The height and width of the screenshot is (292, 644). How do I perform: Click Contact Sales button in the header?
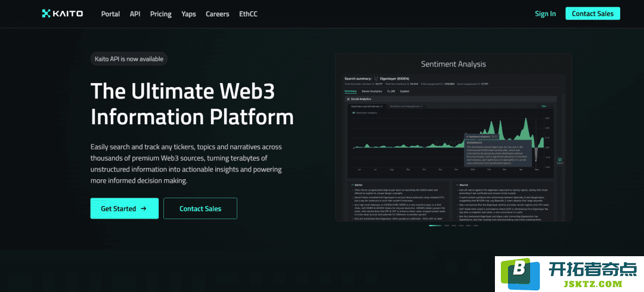coord(593,14)
